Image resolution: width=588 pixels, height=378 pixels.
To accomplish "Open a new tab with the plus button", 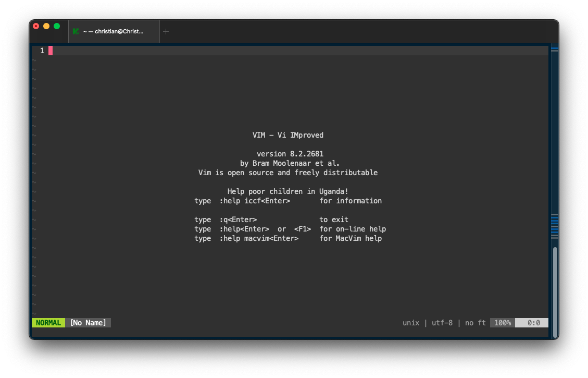I will pos(166,31).
